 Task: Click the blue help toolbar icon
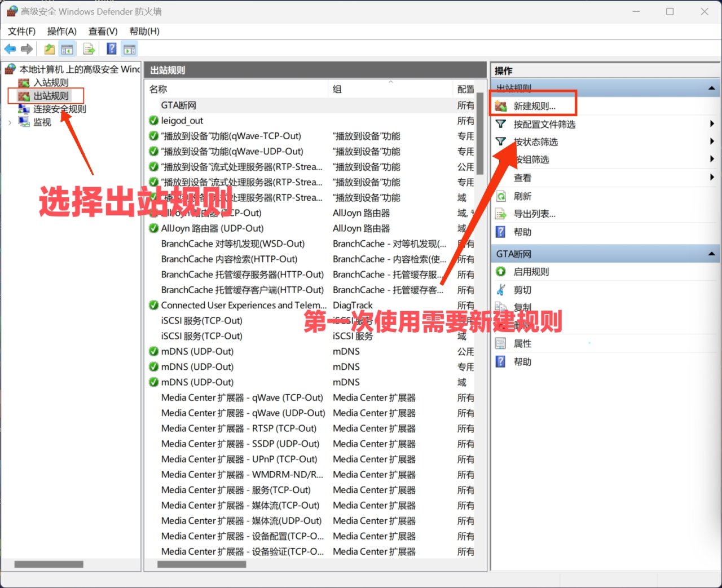112,49
